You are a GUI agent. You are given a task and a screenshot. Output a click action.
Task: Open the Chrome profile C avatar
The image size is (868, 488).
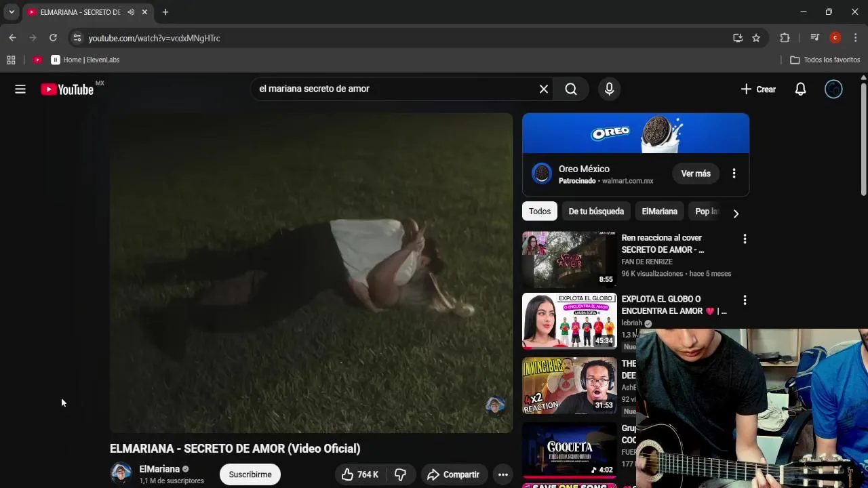coord(835,38)
